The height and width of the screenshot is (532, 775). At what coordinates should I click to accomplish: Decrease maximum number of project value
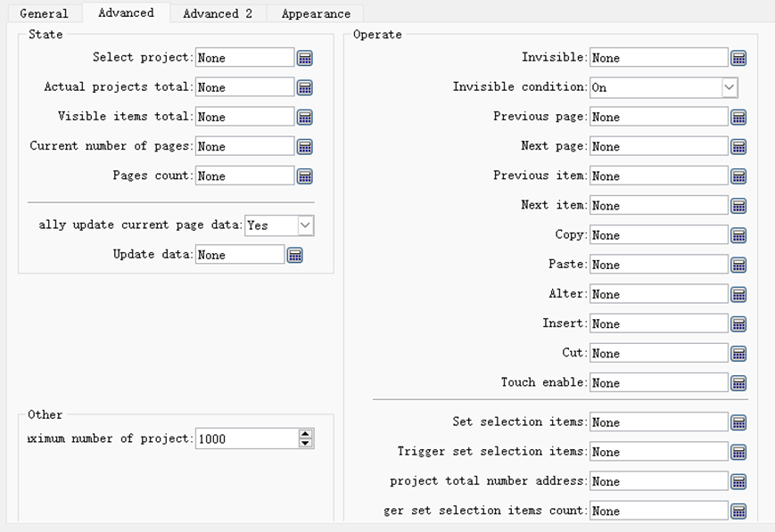305,443
